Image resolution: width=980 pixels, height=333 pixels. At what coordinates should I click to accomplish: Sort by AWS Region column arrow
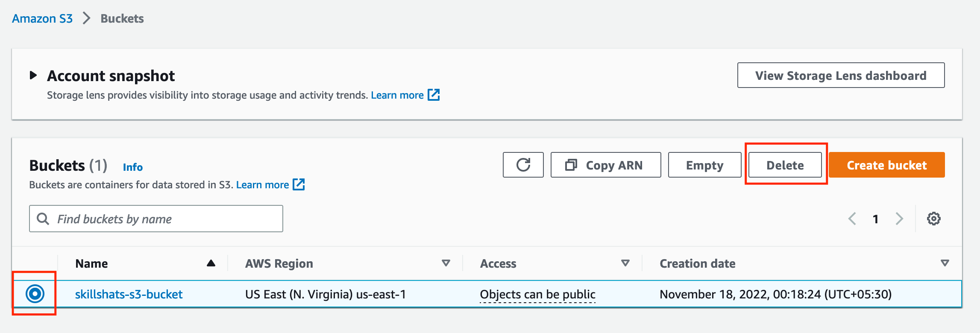pyautogui.click(x=446, y=263)
